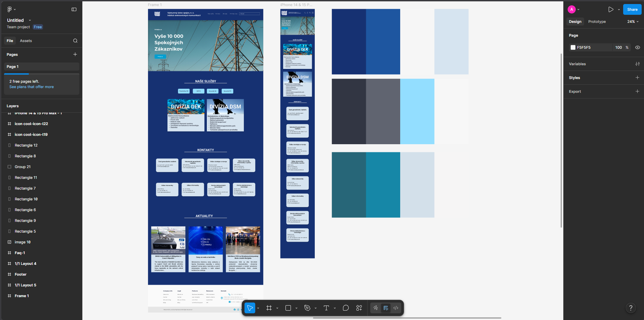Edit the 100 percent opacity field

point(618,47)
